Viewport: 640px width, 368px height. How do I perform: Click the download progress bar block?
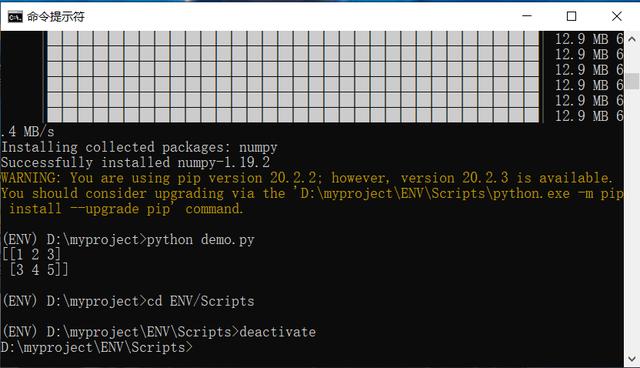pos(293,76)
